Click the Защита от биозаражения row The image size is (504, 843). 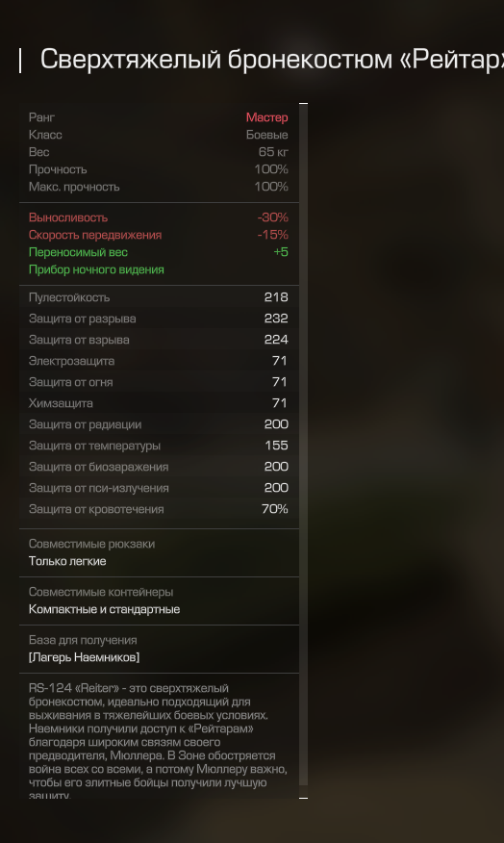click(159, 467)
